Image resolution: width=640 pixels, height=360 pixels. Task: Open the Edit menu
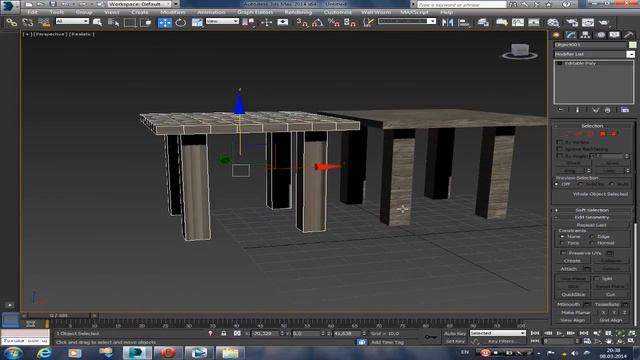[x=32, y=12]
